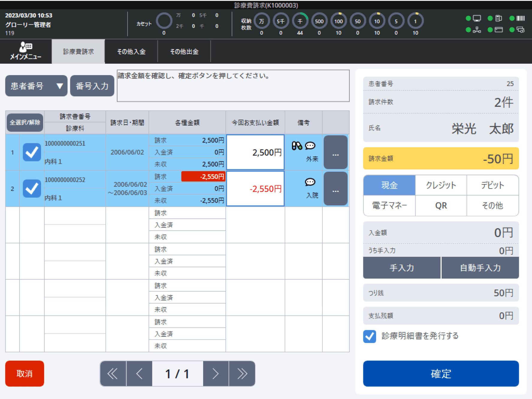
Task: Click the 今回お支払い金額 column header
Action: (x=255, y=122)
